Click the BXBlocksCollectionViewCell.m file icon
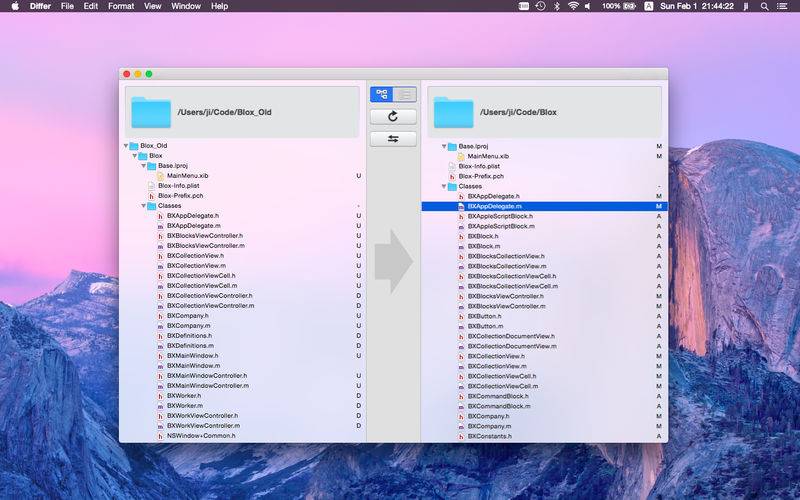 tap(461, 286)
